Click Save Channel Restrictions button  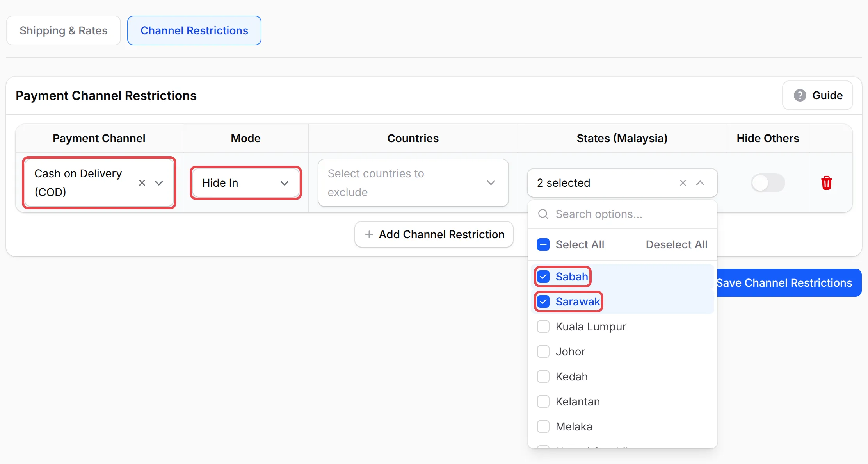tap(789, 283)
